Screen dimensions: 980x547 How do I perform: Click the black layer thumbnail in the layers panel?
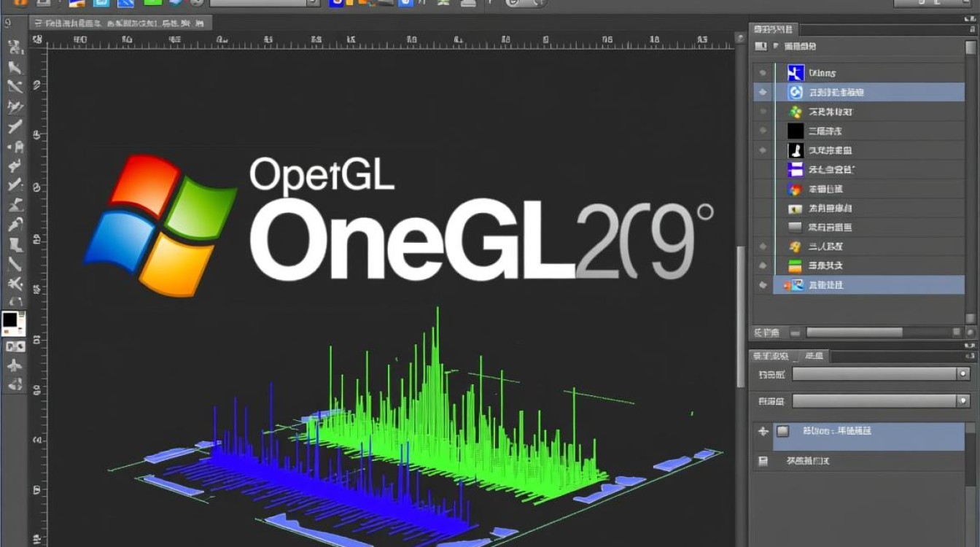[794, 130]
